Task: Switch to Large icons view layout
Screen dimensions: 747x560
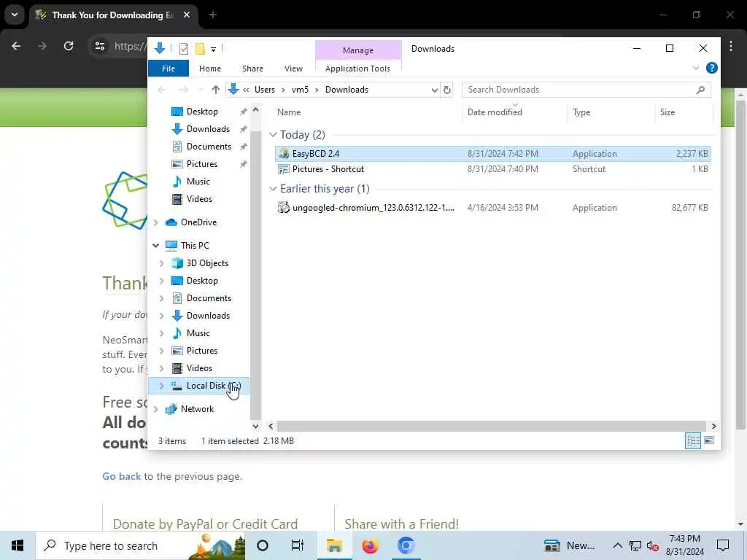Action: click(709, 441)
